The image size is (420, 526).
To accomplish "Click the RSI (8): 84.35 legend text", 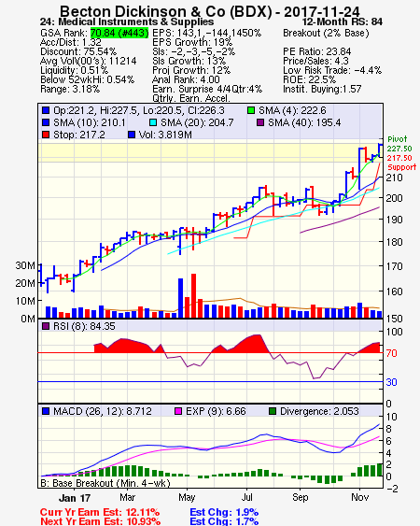I will coord(84,326).
